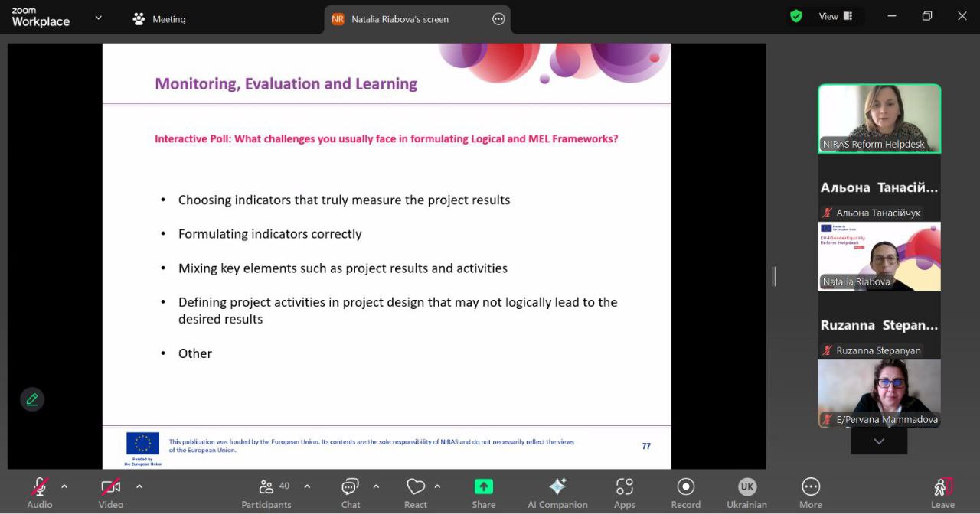
Task: Start recording with the Record button
Action: [685, 493]
